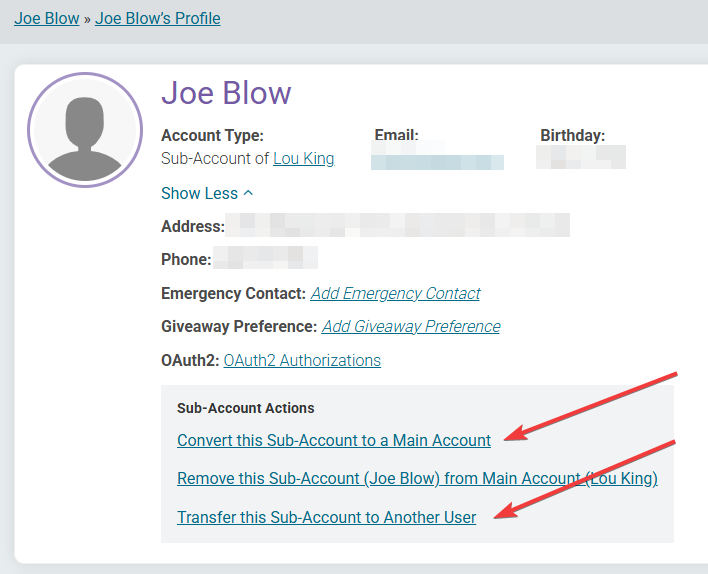Screen dimensions: 708x574
Task: Open OAuth2 Authorizations page
Action: click(x=302, y=360)
